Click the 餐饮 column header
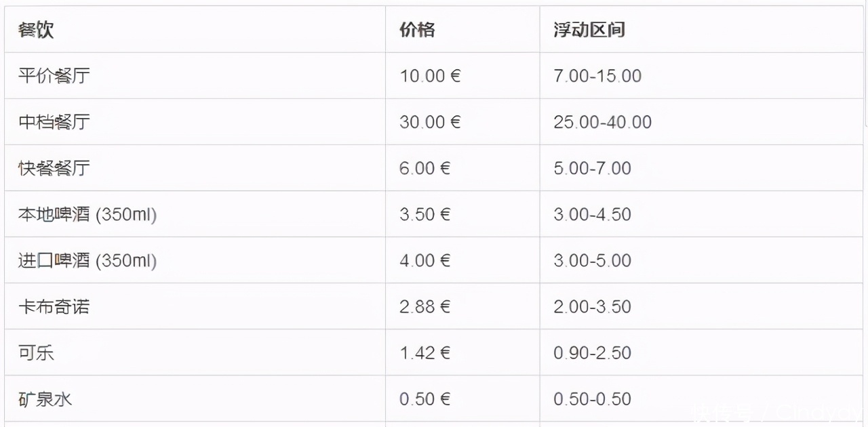 pyautogui.click(x=36, y=30)
